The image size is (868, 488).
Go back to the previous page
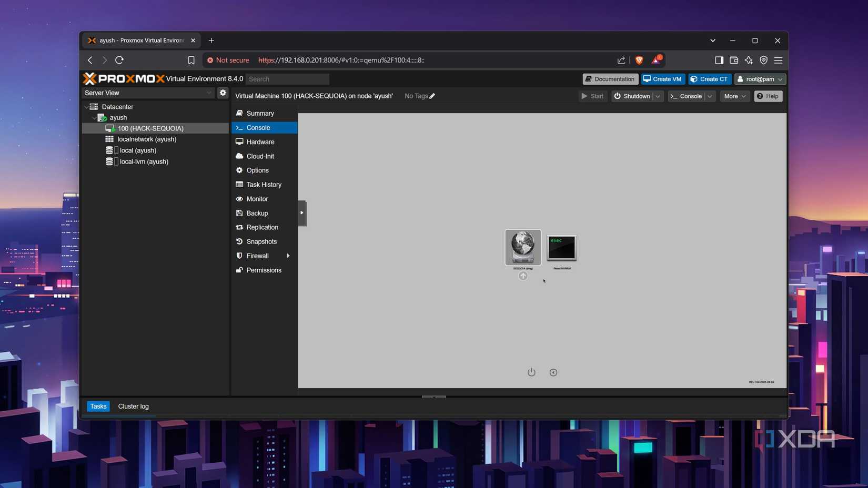[90, 60]
